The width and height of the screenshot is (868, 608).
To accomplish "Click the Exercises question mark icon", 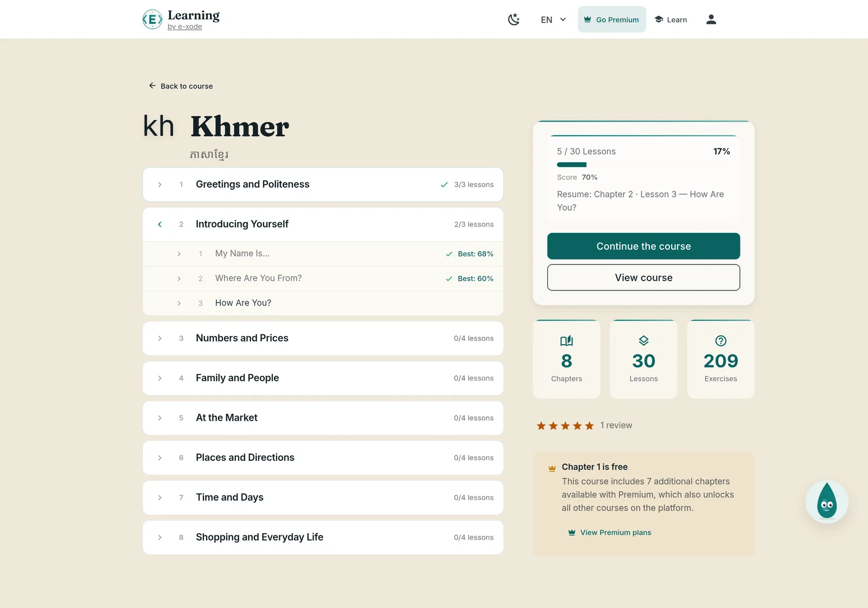I will [x=720, y=341].
